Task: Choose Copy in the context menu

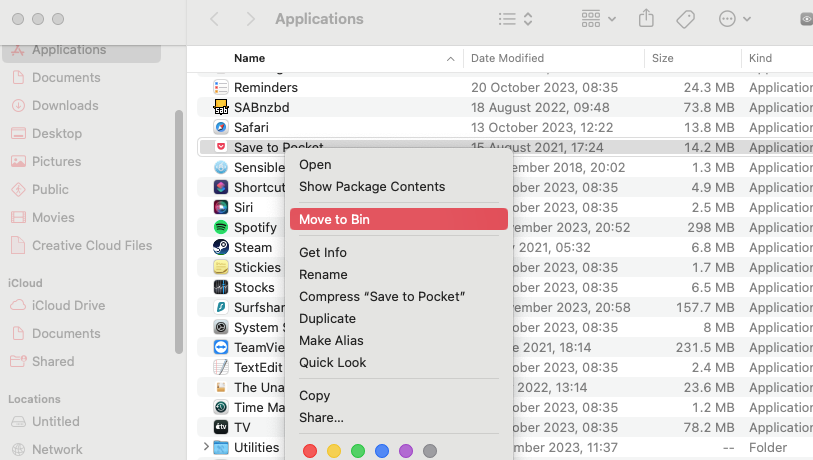Action: coord(398,396)
